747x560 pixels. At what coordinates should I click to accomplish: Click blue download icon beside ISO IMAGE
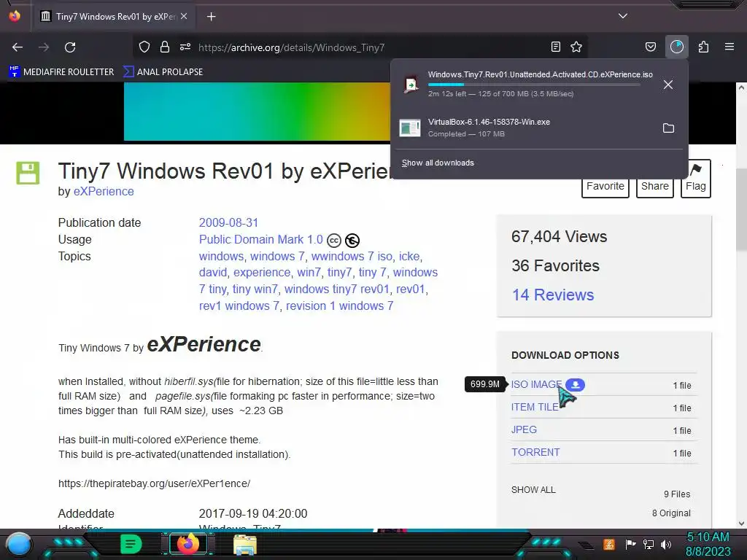click(576, 385)
